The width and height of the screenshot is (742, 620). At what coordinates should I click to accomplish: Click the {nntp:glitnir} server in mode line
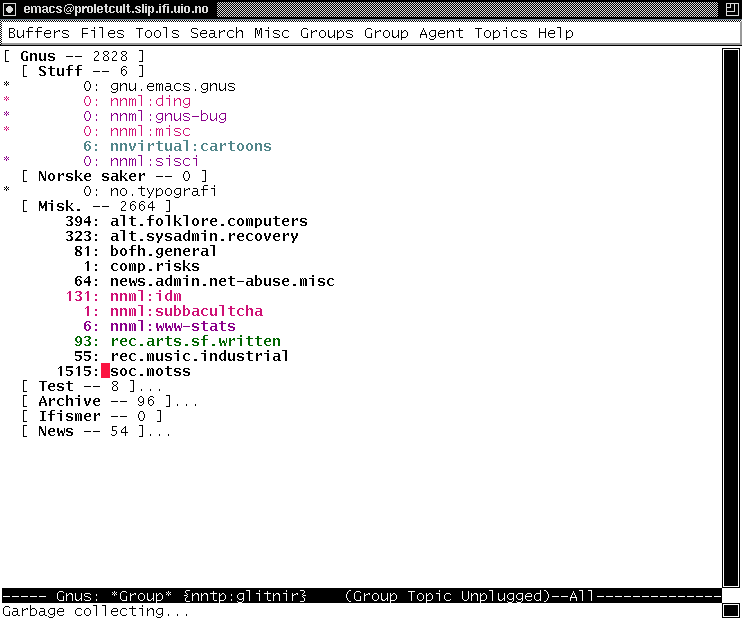tap(245, 596)
